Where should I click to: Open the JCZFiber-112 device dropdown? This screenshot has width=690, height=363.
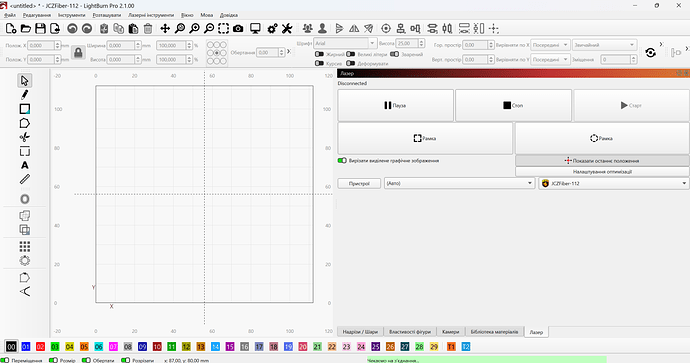[614, 183]
